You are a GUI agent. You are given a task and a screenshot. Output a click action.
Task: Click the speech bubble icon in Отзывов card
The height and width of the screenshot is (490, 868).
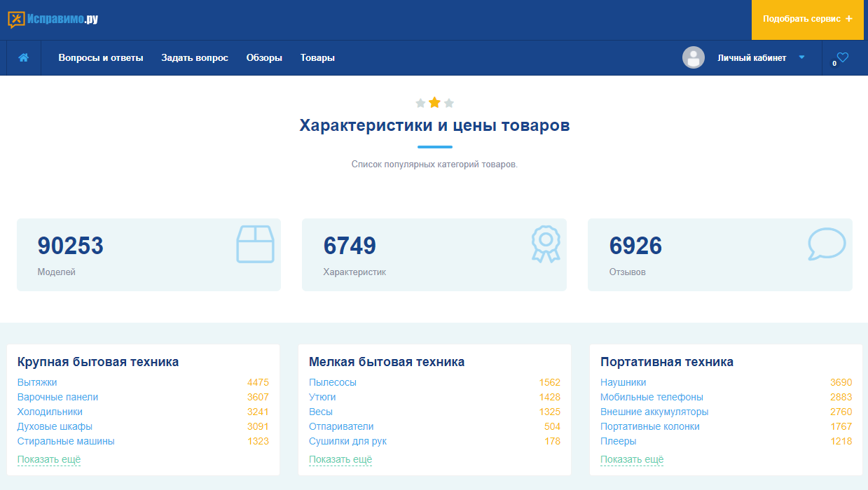tap(827, 244)
